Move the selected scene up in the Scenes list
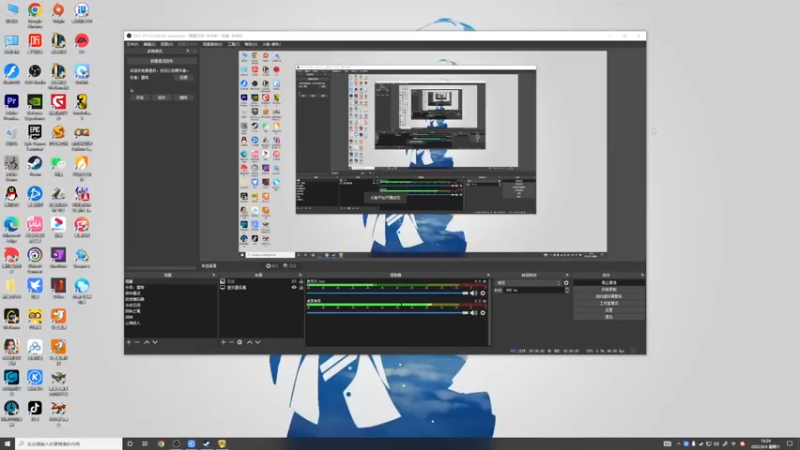This screenshot has height=450, width=800. pyautogui.click(x=146, y=342)
